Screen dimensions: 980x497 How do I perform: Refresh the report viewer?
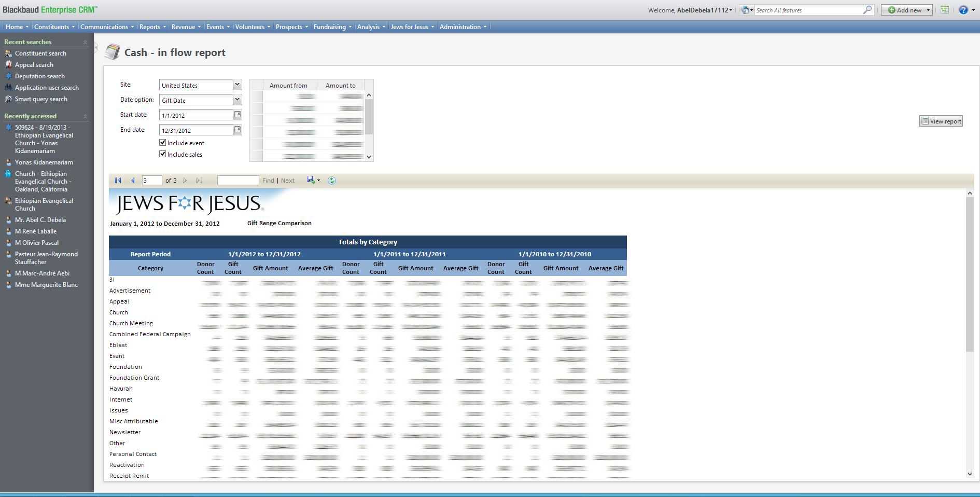pyautogui.click(x=332, y=181)
